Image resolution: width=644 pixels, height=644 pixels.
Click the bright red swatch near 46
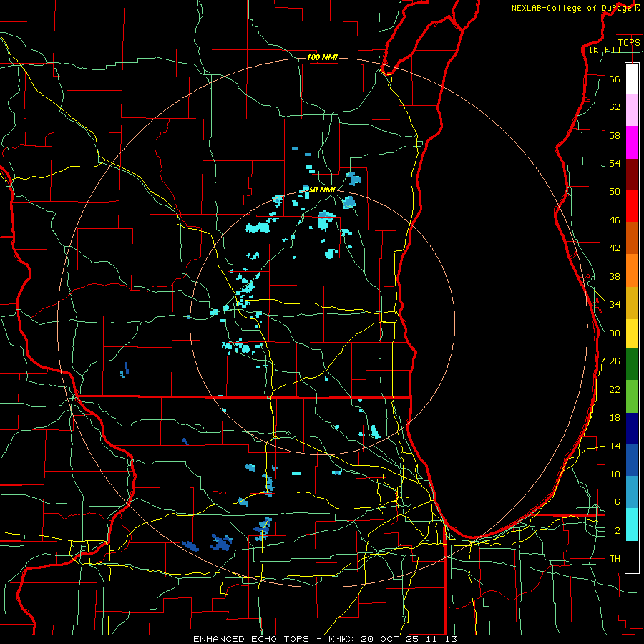click(632, 206)
